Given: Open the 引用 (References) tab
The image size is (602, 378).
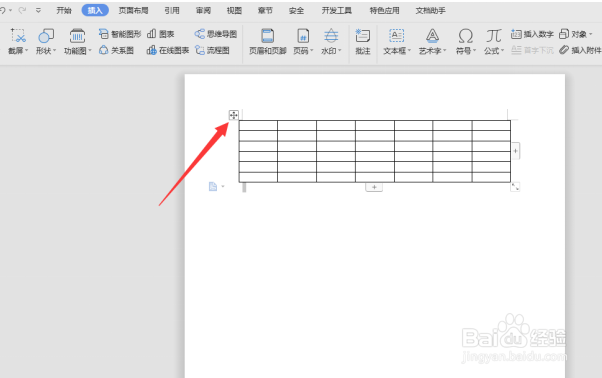Looking at the screenshot, I should 172,10.
